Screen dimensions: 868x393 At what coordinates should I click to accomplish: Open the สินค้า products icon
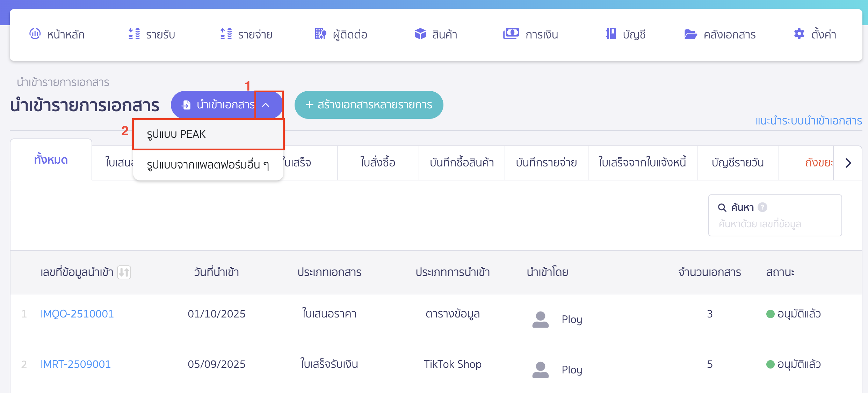coord(420,34)
